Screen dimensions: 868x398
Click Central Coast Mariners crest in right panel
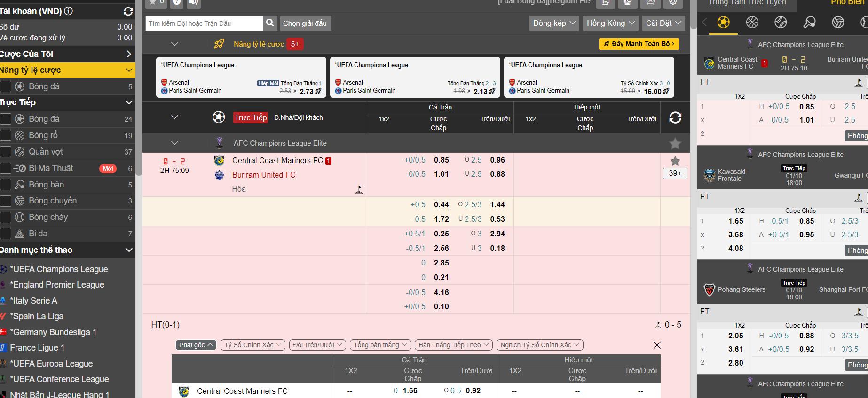(709, 63)
